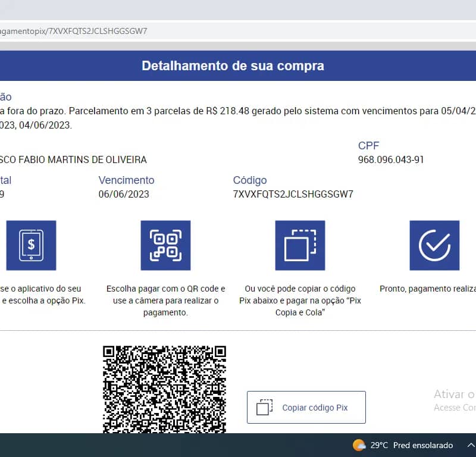
Task: Click the copy code step icon
Action: click(x=300, y=245)
